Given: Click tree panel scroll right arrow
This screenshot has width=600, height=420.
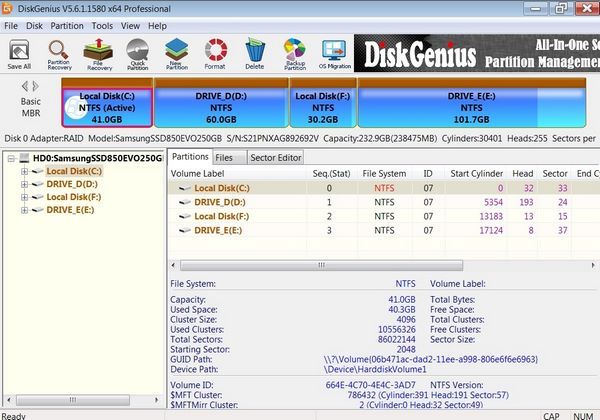Looking at the screenshot, I should 157,400.
